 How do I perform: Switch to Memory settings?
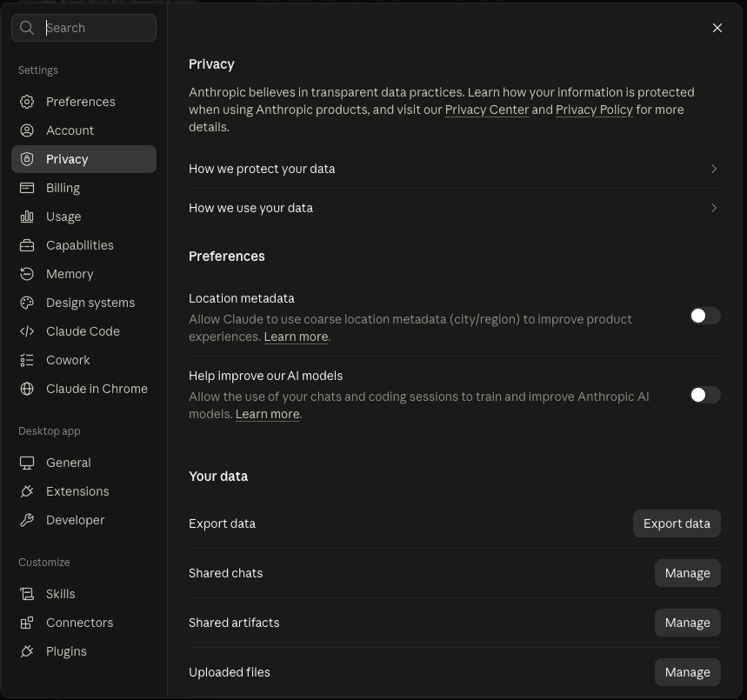(x=83, y=274)
